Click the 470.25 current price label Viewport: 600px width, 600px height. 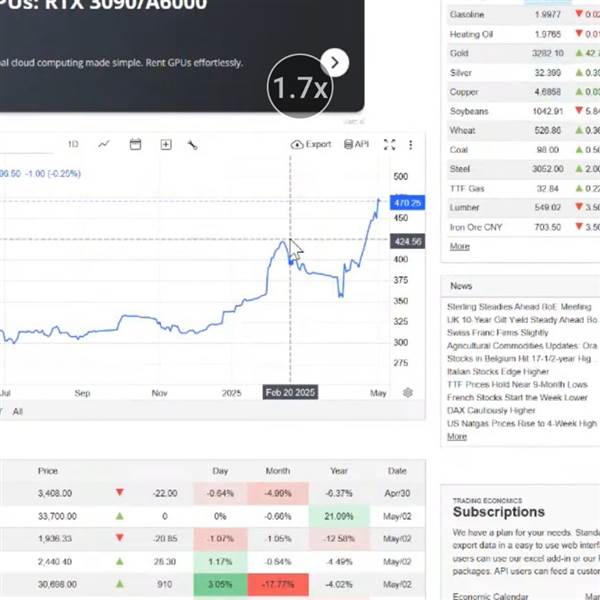(x=407, y=202)
